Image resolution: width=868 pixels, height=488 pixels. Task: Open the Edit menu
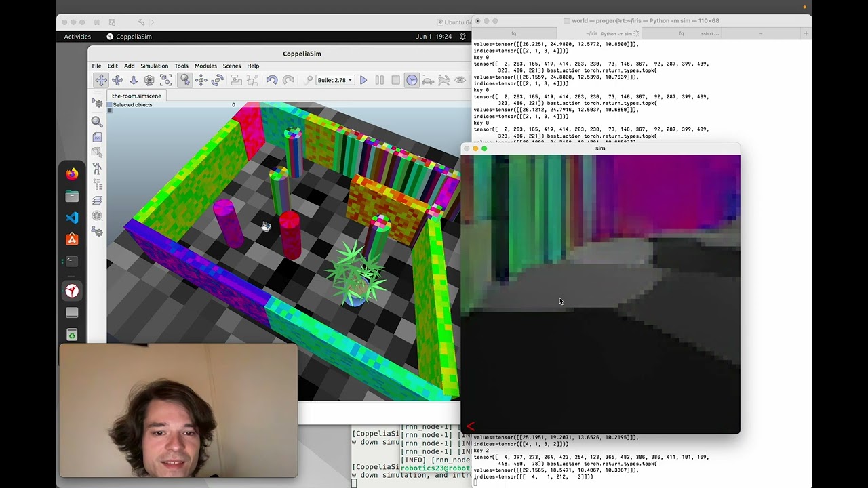(x=113, y=66)
